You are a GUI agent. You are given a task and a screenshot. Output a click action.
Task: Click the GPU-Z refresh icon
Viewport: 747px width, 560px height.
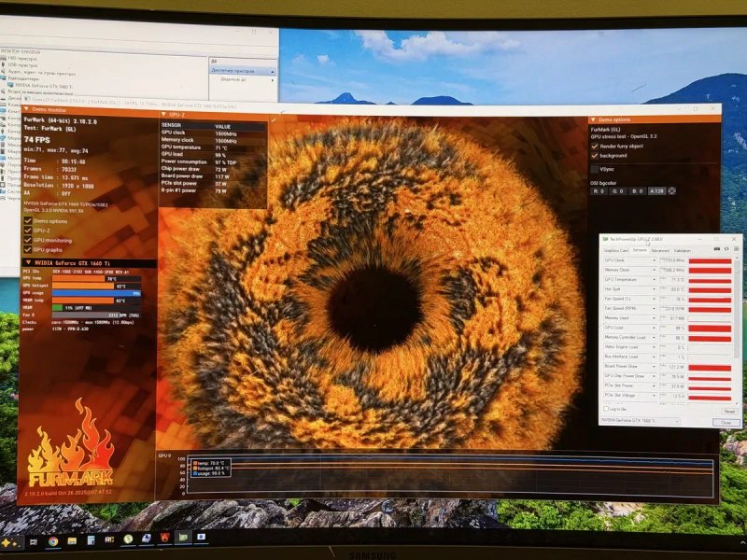[x=726, y=249]
